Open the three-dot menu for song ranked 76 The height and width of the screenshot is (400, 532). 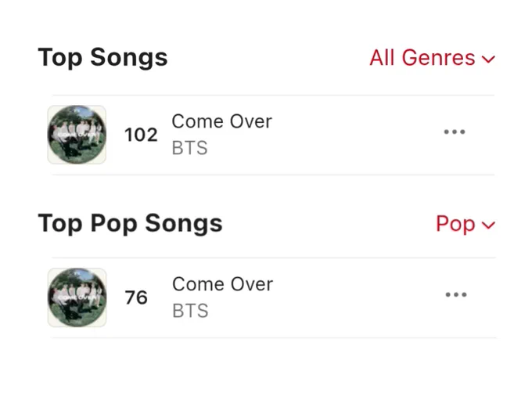pos(455,294)
